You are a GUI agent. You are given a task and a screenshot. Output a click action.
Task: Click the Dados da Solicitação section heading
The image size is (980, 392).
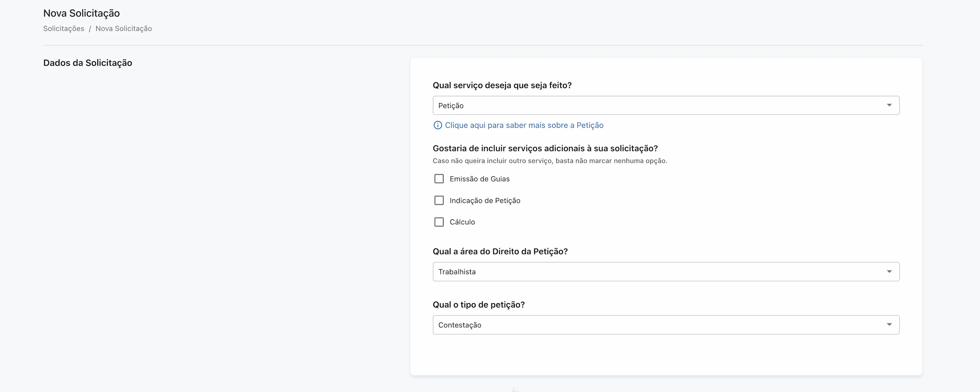pos(87,63)
